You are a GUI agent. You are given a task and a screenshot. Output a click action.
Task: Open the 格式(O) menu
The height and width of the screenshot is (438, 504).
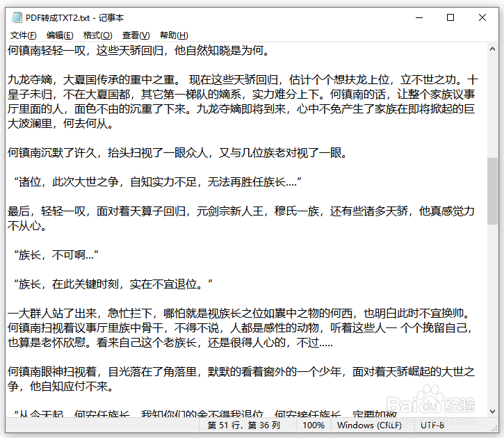point(98,35)
